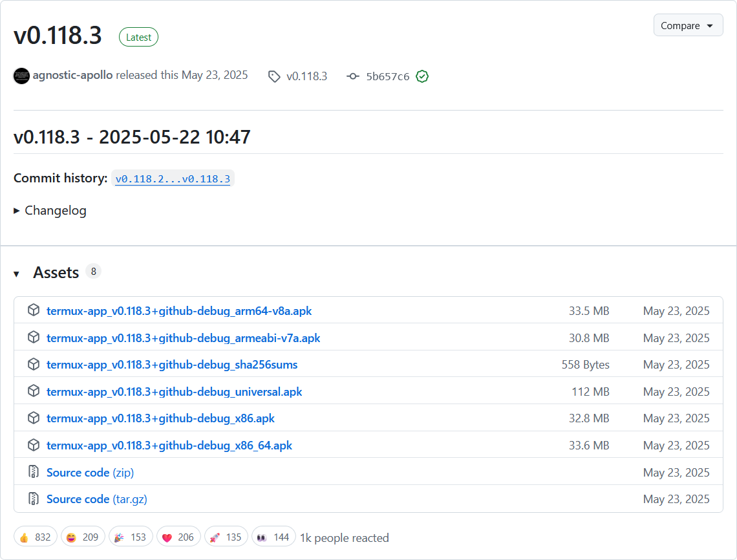Click heading 'v0.118.3 - 2025-05-22 10:47'
Screen dimensions: 737x560
click(132, 137)
